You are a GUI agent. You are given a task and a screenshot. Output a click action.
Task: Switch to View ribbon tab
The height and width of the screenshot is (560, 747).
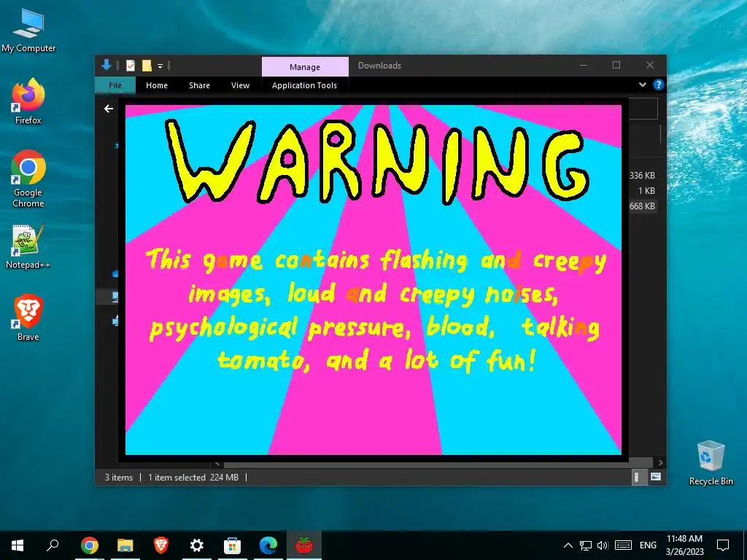(x=240, y=85)
